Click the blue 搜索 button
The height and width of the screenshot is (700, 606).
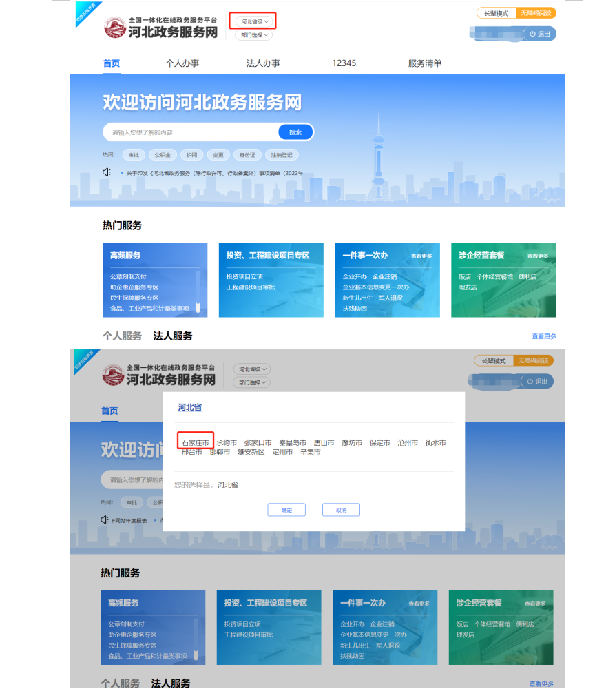click(x=295, y=132)
